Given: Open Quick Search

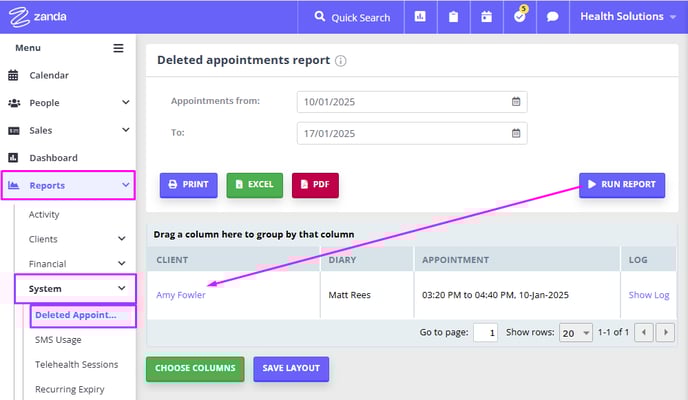Looking at the screenshot, I should 352,17.
